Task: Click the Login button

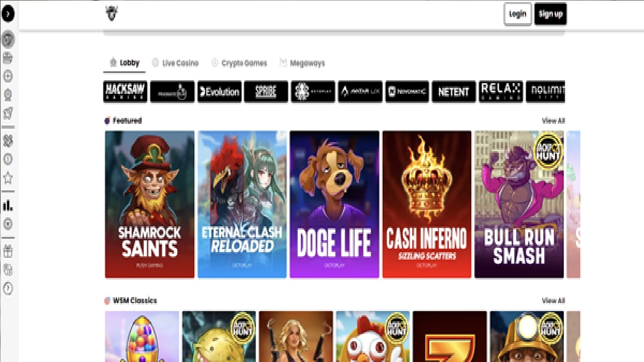Action: pyautogui.click(x=517, y=14)
